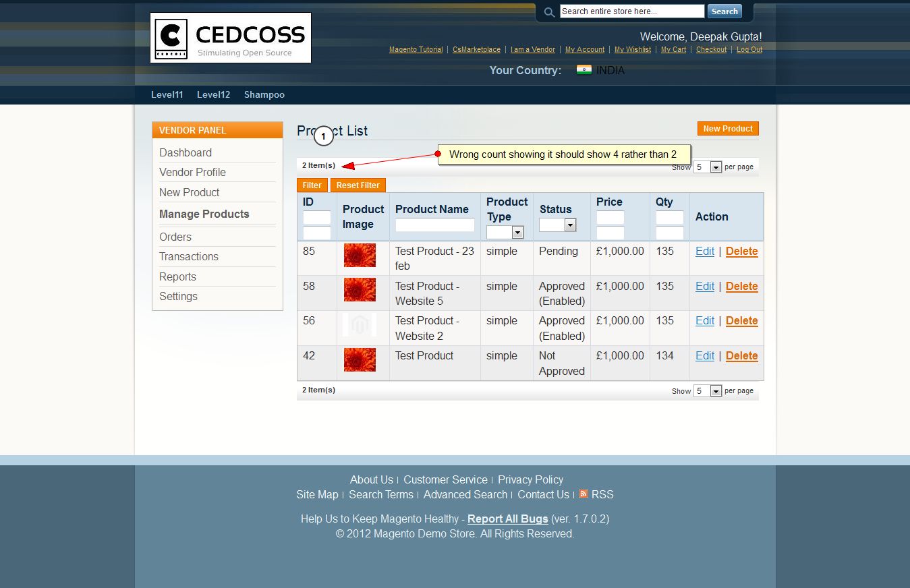Select New Product in vendor panel
Image resolution: width=910 pixels, height=588 pixels.
[x=190, y=192]
